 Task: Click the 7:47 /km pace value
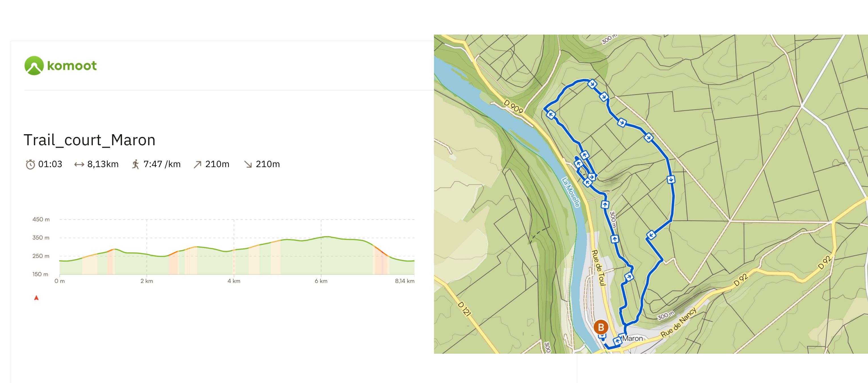pyautogui.click(x=162, y=164)
